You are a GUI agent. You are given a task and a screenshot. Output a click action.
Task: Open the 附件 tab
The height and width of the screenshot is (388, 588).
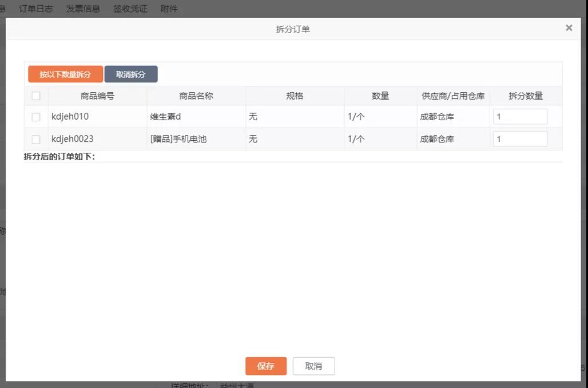click(x=169, y=9)
